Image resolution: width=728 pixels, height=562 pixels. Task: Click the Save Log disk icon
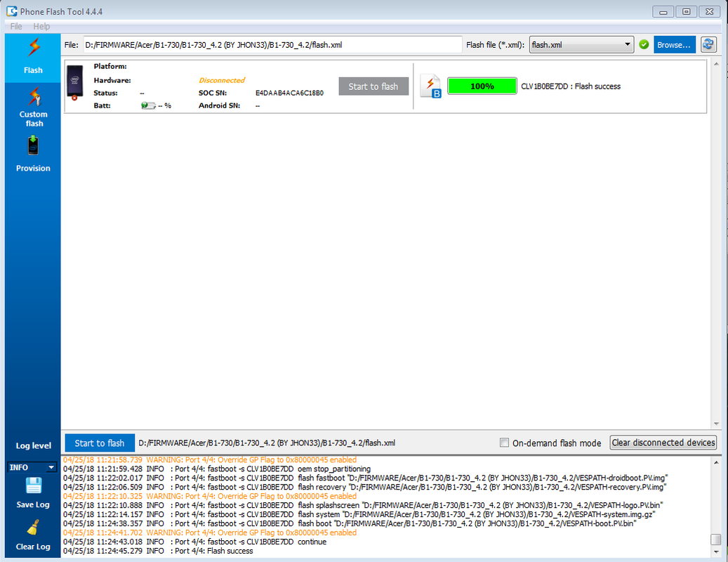point(33,486)
